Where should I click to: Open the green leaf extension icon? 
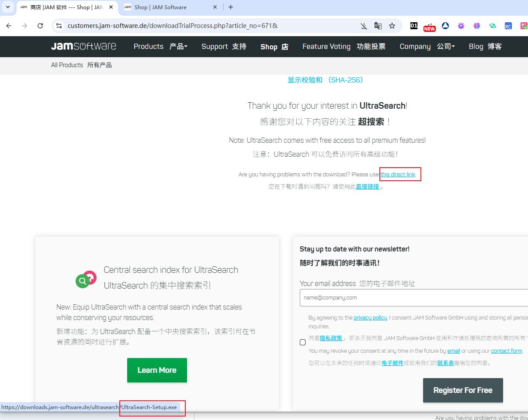tap(493, 26)
